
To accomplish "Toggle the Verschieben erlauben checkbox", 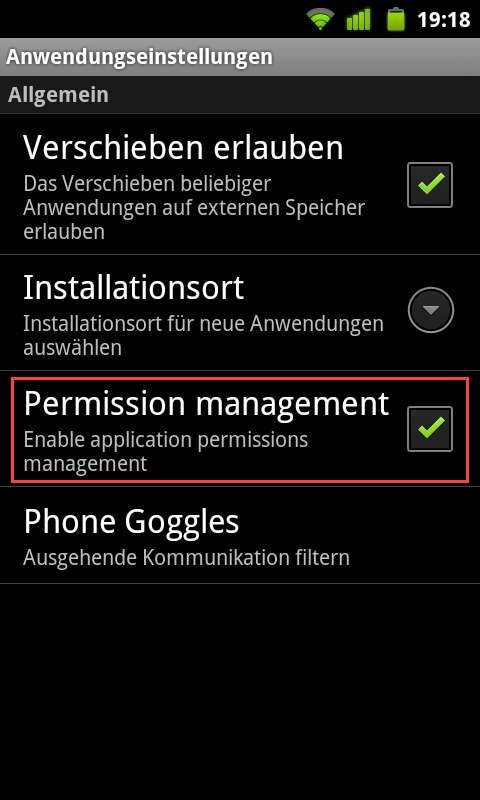I will [430, 185].
